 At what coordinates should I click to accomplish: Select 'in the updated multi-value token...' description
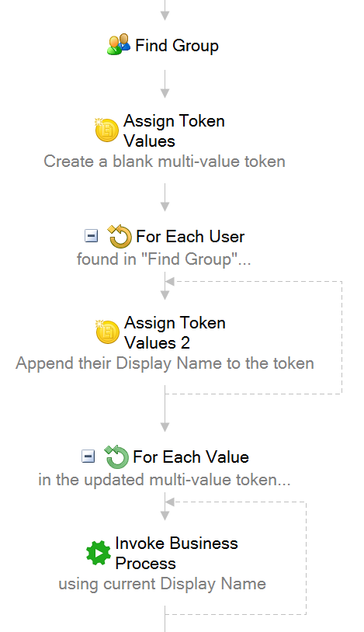[165, 480]
